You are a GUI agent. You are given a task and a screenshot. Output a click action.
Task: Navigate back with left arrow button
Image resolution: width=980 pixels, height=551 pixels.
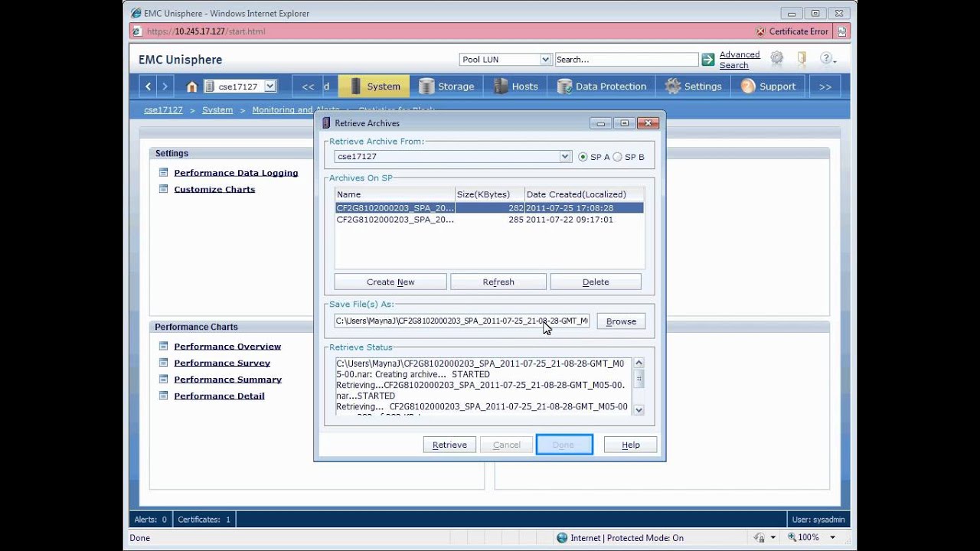149,86
